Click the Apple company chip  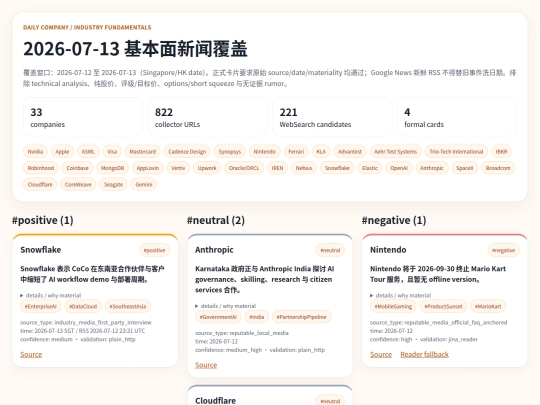[62, 152]
